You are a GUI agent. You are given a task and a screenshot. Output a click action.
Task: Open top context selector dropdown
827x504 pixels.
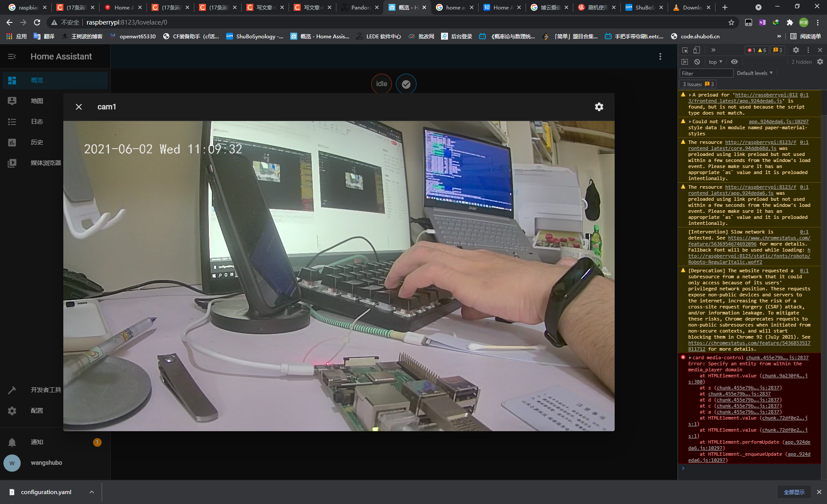click(715, 62)
